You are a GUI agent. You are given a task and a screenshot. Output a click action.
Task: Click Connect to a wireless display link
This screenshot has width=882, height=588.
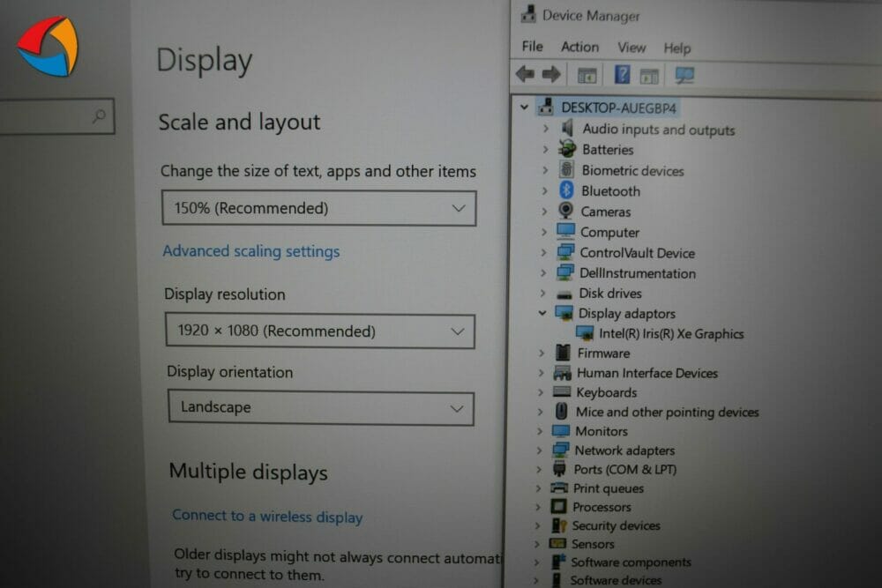click(267, 516)
